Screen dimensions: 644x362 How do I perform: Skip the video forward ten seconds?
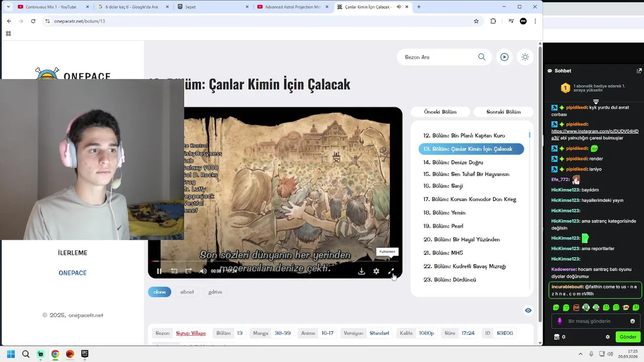[189, 271]
